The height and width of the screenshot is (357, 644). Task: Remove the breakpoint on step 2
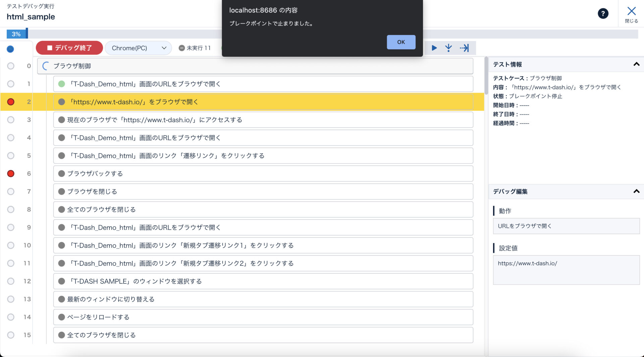click(x=11, y=102)
